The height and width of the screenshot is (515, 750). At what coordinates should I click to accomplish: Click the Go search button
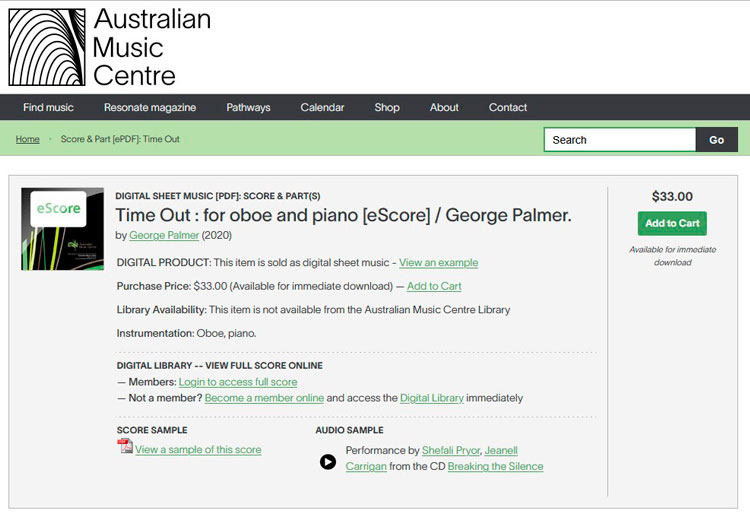pos(717,140)
